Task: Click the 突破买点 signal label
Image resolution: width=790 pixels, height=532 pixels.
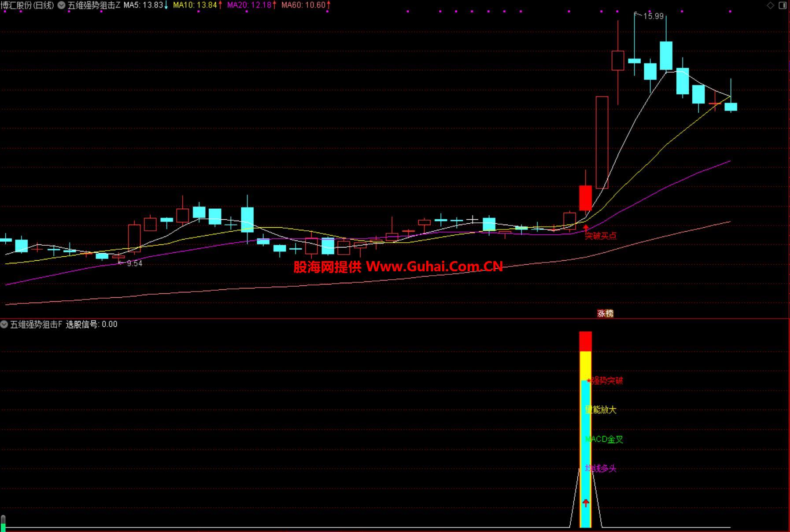Action: coord(600,236)
